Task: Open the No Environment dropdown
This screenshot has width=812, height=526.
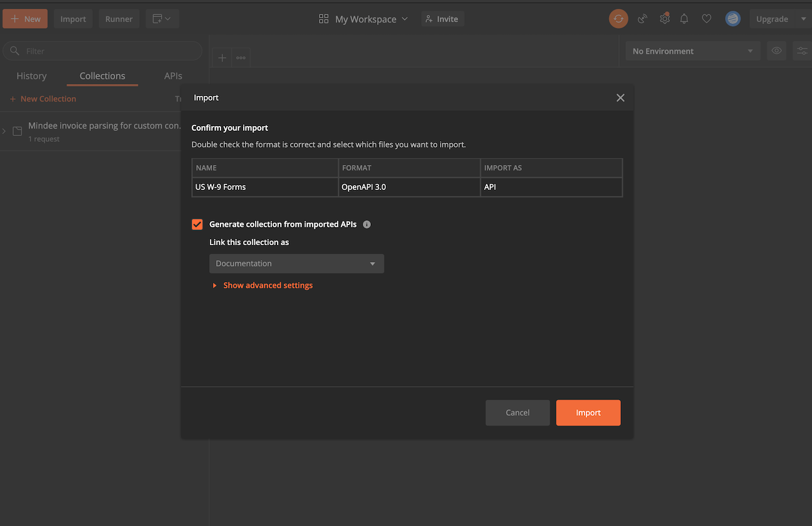Action: 693,51
